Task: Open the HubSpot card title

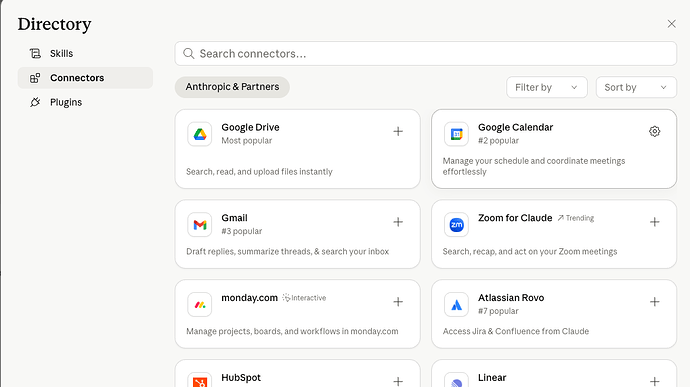Action: click(241, 378)
